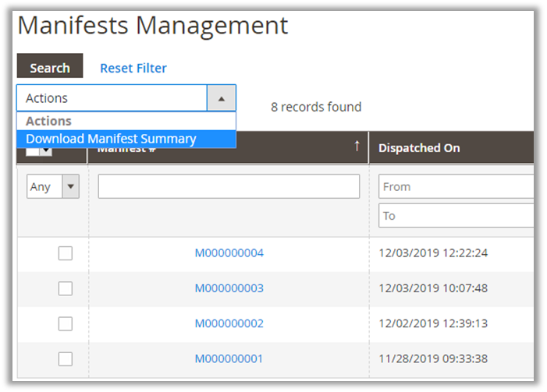Click the red sort arrow in Manifest column
Screen dimensions: 547x392
(357, 147)
